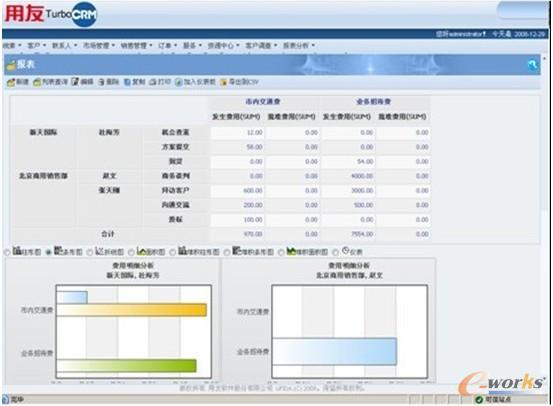Click the 删除 (Delete) toolbar icon

[x=101, y=82]
